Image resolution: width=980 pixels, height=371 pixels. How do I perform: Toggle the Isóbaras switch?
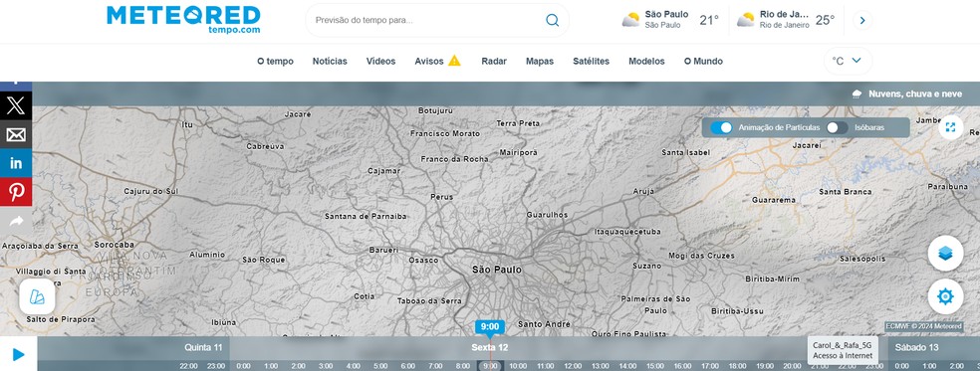[837, 127]
